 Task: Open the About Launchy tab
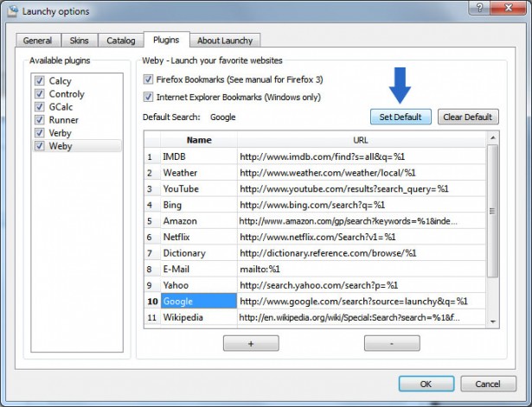click(225, 41)
